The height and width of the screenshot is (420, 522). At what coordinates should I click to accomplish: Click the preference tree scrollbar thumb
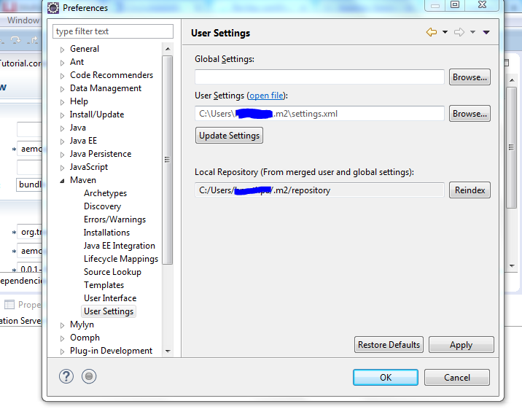coord(168,160)
